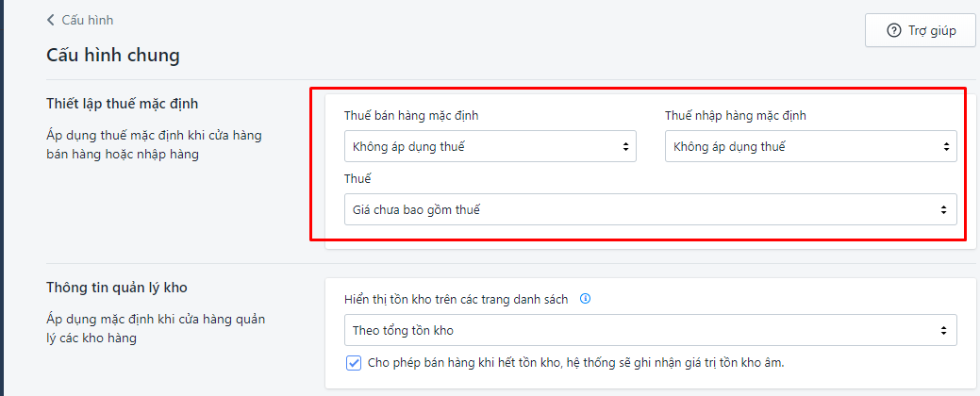
Task: Open the Thuế bán hàng mặc định dropdown
Action: tap(490, 146)
